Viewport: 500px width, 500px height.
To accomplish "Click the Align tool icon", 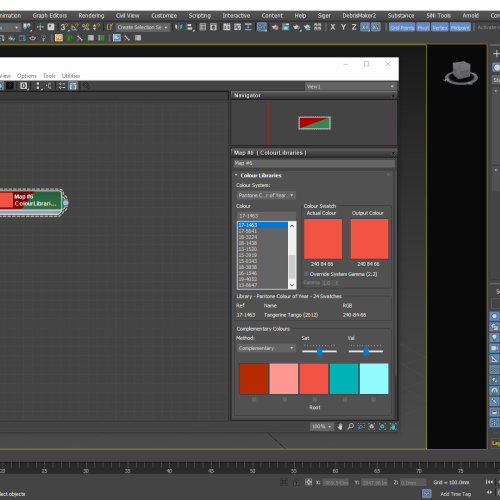I will (190, 27).
